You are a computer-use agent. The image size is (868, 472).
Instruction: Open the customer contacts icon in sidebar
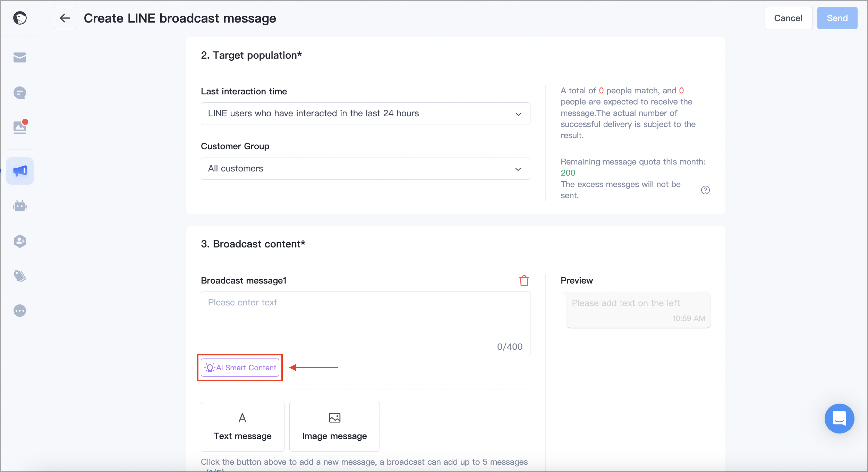pyautogui.click(x=20, y=241)
